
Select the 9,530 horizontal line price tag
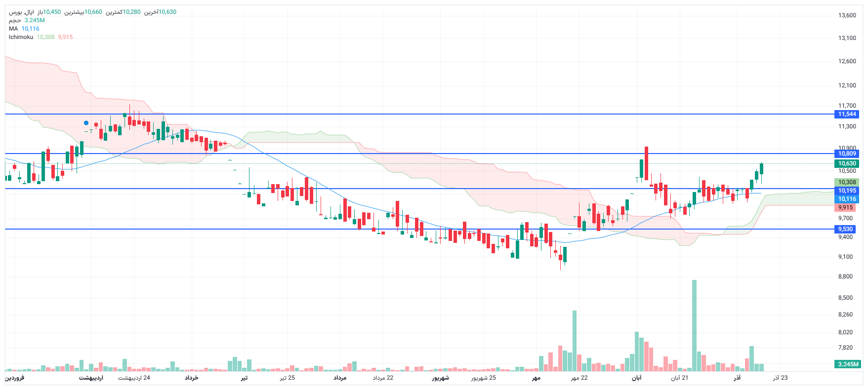[845, 229]
